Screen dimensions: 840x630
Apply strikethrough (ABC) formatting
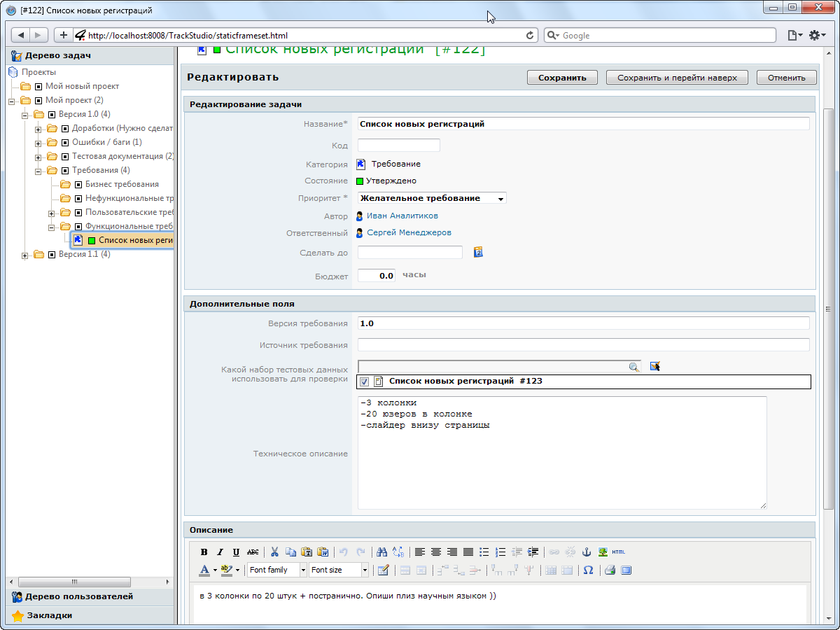click(x=253, y=552)
